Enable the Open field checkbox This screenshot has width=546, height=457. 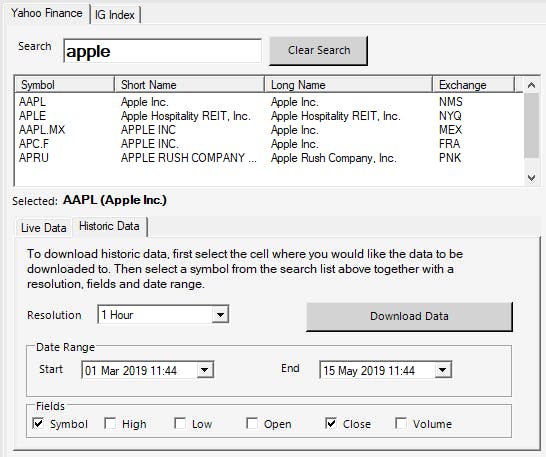[x=252, y=424]
